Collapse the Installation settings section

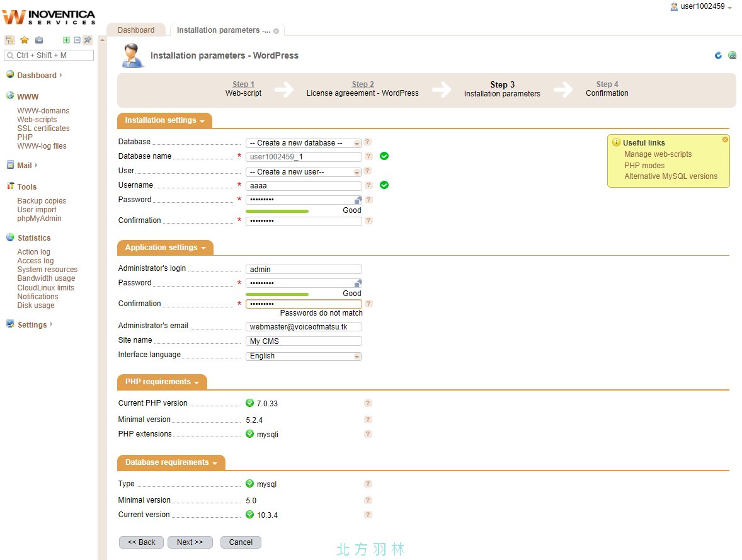pos(164,120)
